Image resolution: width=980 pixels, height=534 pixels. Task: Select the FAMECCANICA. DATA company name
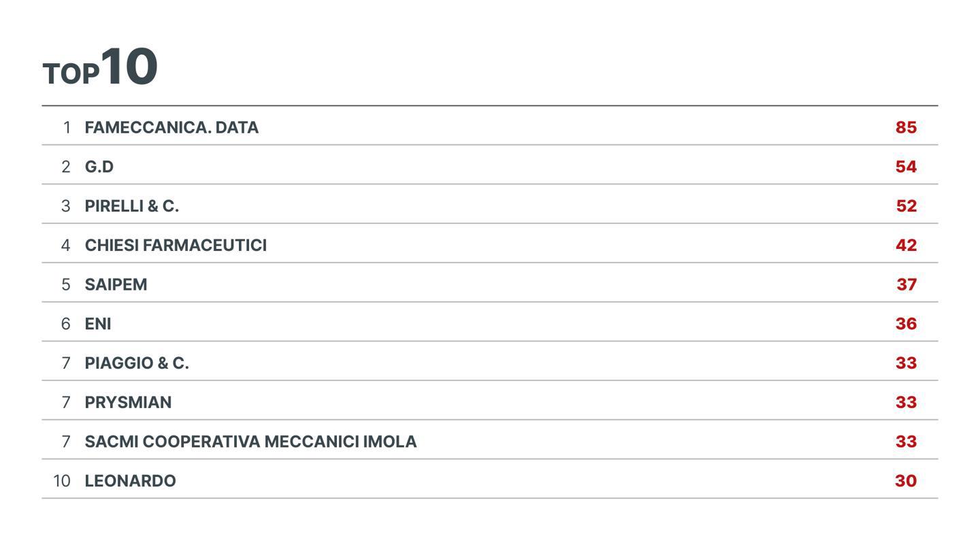[171, 128]
